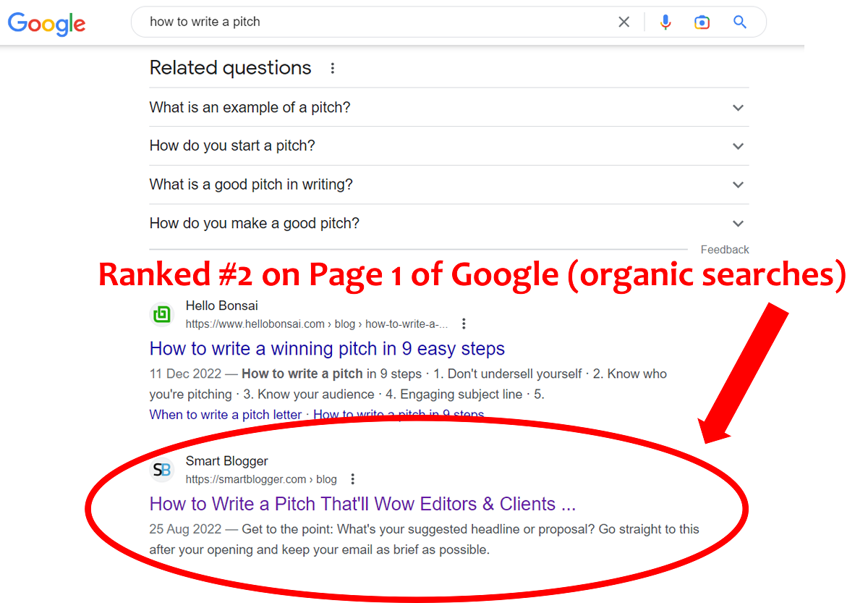
Task: Click the green Hello Bonsai favicon
Action: (x=162, y=315)
